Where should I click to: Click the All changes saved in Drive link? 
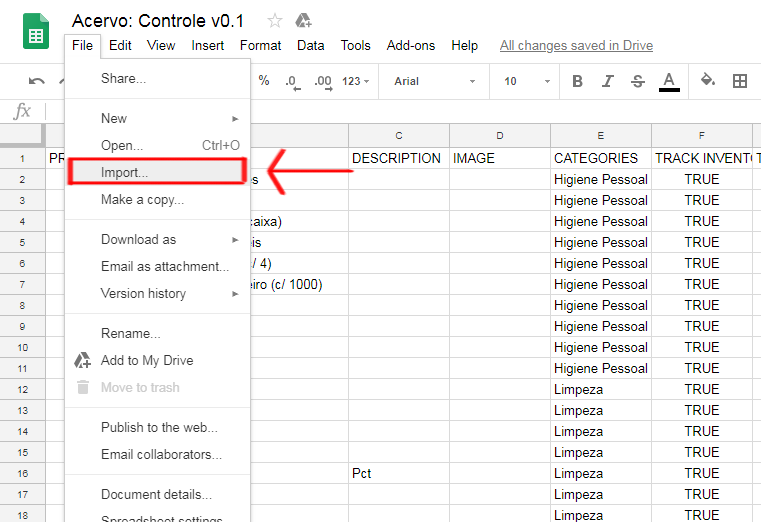point(576,45)
